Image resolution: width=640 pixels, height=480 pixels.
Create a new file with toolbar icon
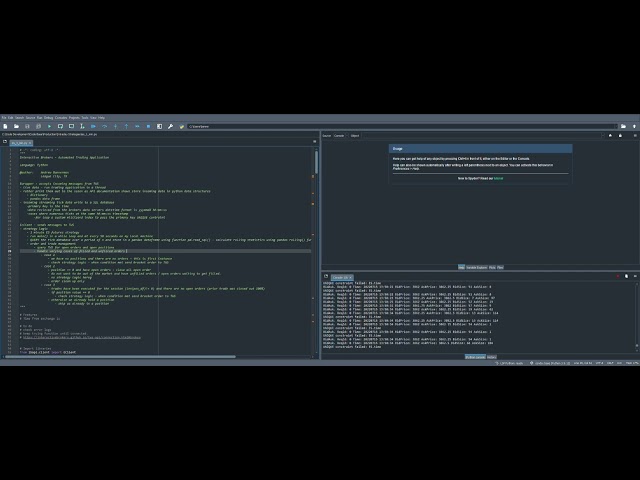pyautogui.click(x=5, y=127)
